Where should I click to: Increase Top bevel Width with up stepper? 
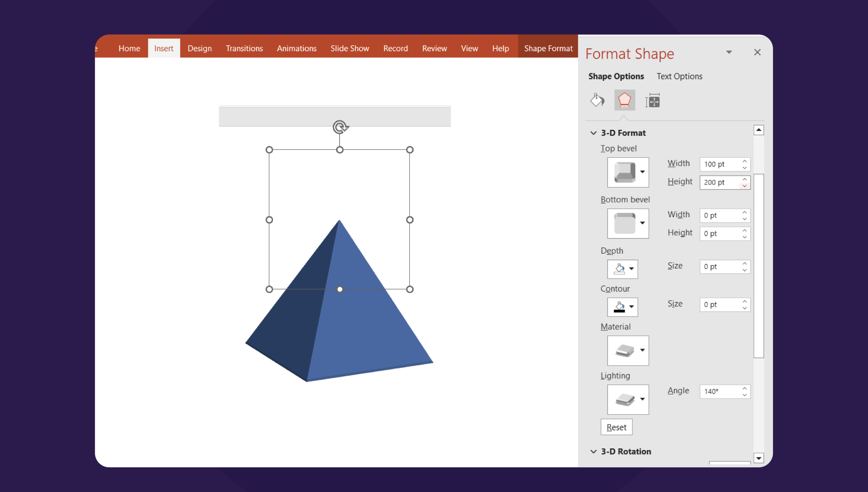tap(744, 162)
